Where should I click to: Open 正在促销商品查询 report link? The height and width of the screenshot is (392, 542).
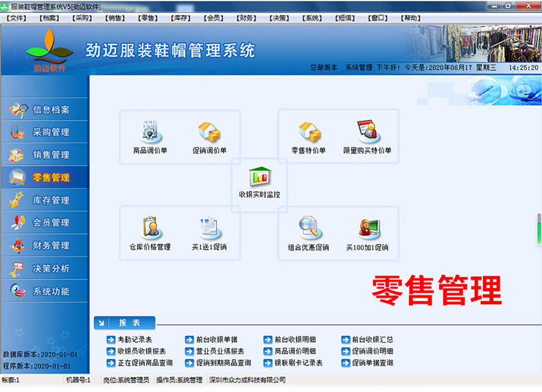tap(145, 363)
